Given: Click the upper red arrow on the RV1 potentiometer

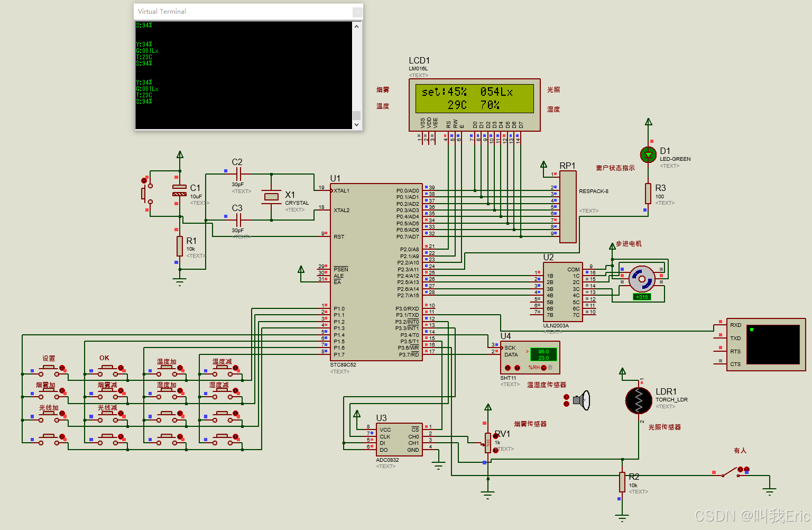Looking at the screenshot, I should 495,436.
